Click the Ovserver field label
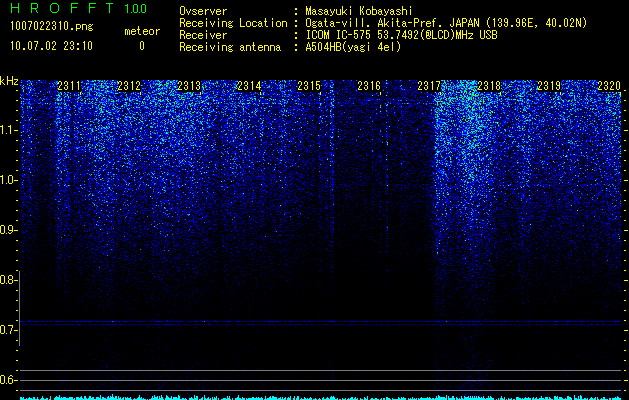This screenshot has height=400, width=629. (203, 11)
